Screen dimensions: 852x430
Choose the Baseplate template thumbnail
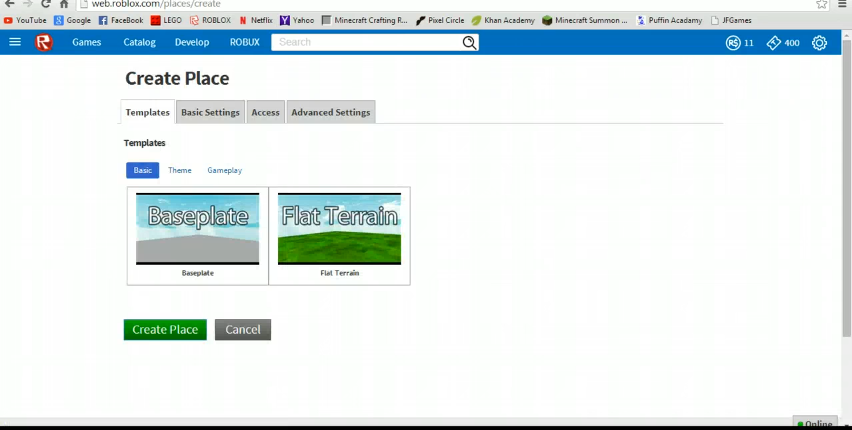coord(197,229)
